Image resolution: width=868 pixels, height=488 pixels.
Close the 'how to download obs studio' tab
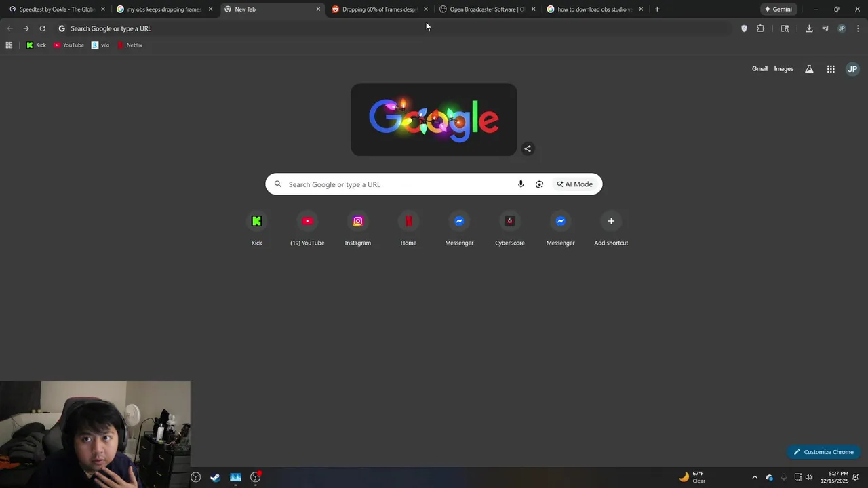(x=641, y=9)
